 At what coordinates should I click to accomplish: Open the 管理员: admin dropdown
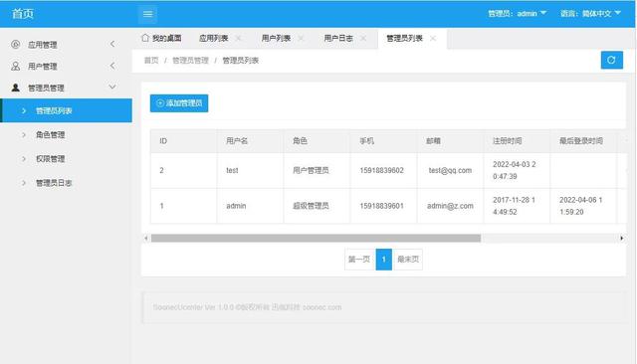coord(517,13)
